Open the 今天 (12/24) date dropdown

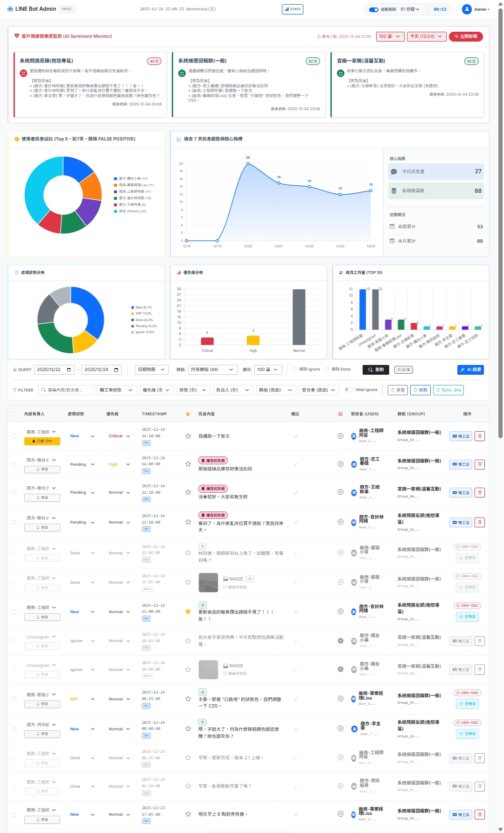(x=426, y=36)
